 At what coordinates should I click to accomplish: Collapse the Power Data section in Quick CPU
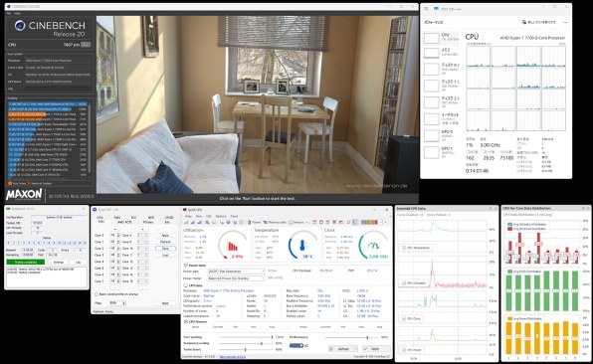click(185, 266)
